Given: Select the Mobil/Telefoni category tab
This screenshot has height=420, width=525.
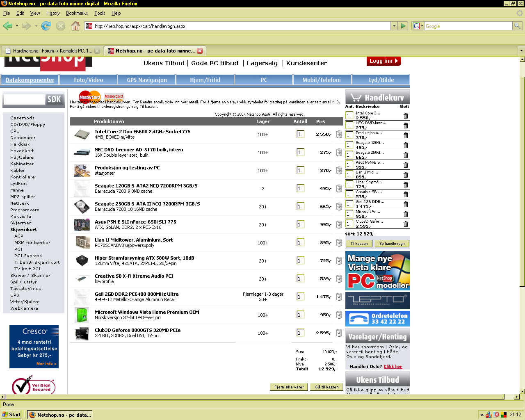Looking at the screenshot, I should pos(322,80).
